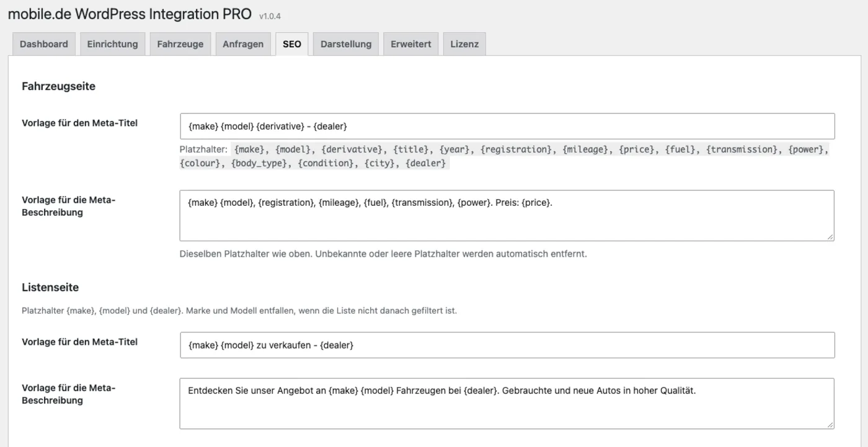
Task: Open the Einrichtung tab
Action: (x=112, y=44)
